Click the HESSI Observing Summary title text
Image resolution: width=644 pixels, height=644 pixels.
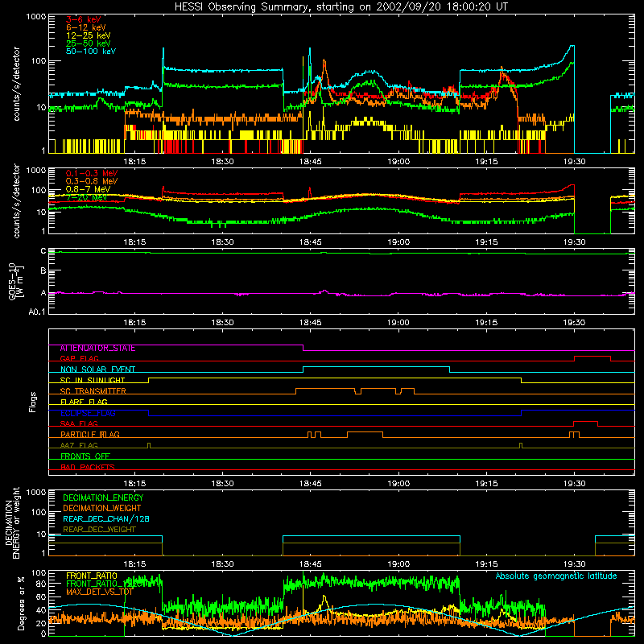click(x=341, y=7)
